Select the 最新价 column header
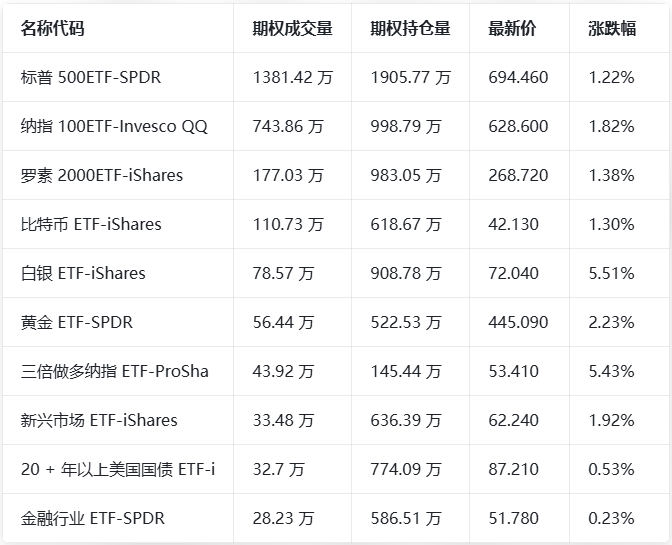 coord(512,29)
